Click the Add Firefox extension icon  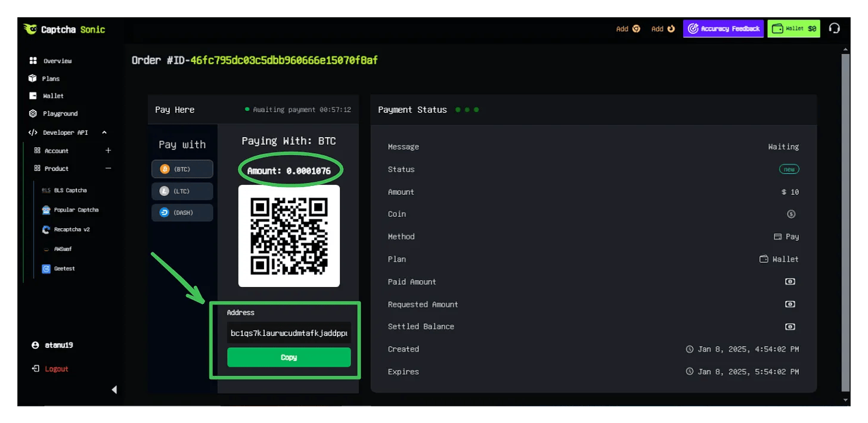coord(671,29)
